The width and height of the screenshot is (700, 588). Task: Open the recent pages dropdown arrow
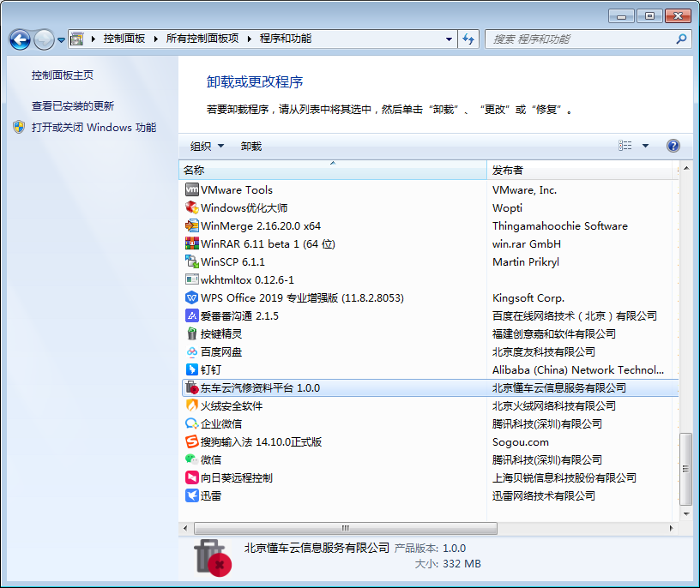tap(61, 40)
